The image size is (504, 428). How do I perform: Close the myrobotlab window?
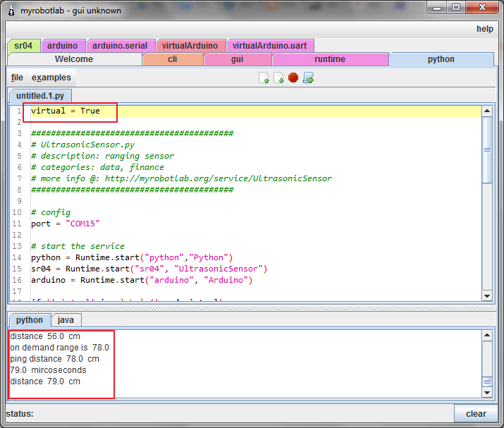482,8
